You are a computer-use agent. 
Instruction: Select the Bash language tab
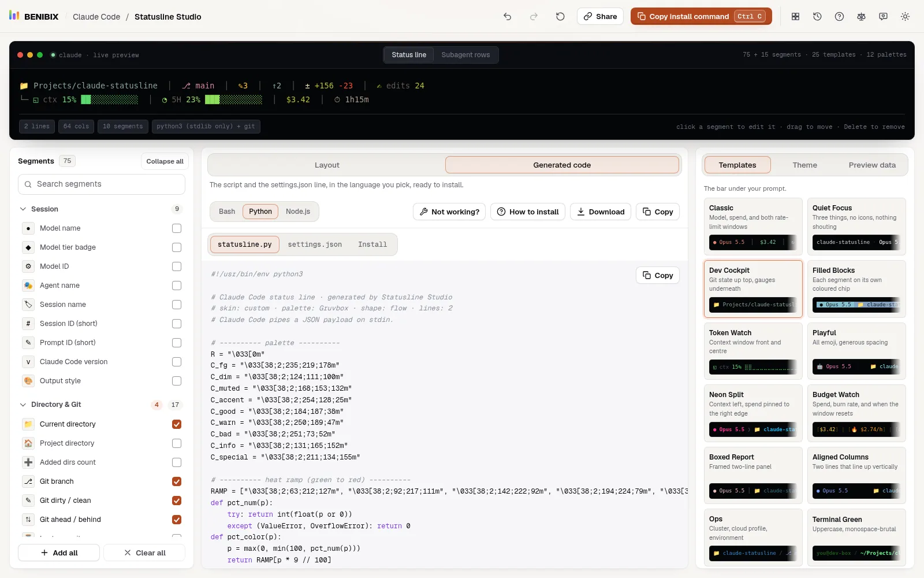click(x=227, y=212)
